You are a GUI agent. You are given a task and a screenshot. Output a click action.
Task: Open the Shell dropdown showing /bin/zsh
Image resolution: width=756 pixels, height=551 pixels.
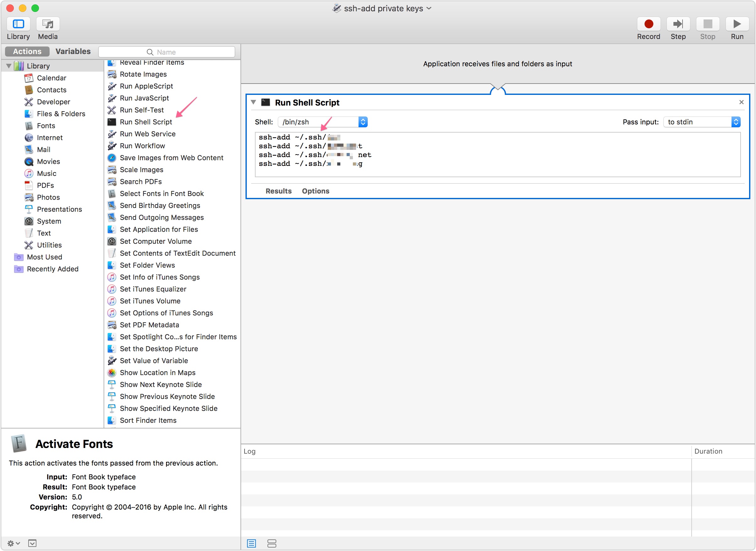(322, 122)
